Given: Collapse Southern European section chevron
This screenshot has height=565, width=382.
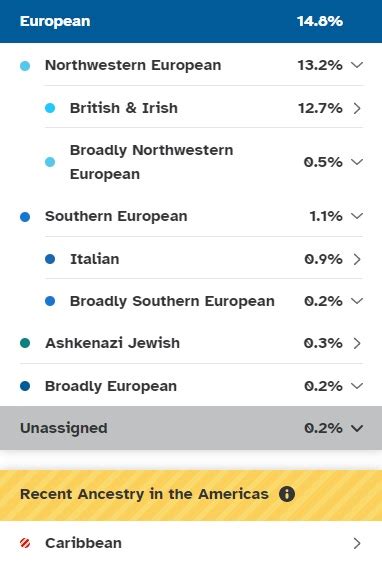Looking at the screenshot, I should click(x=357, y=216).
